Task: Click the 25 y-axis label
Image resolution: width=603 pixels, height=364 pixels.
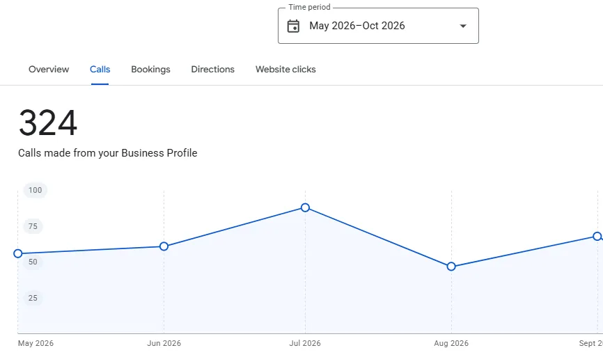Action: tap(33, 298)
